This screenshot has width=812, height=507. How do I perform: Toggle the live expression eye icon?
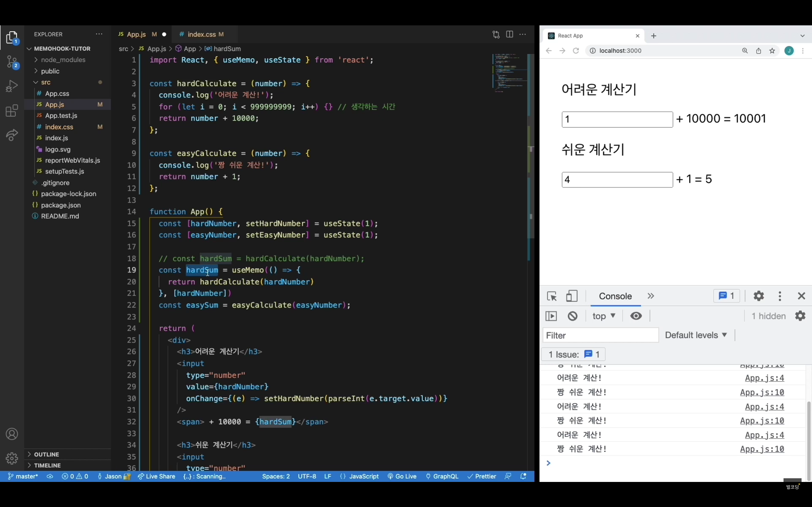pos(636,316)
